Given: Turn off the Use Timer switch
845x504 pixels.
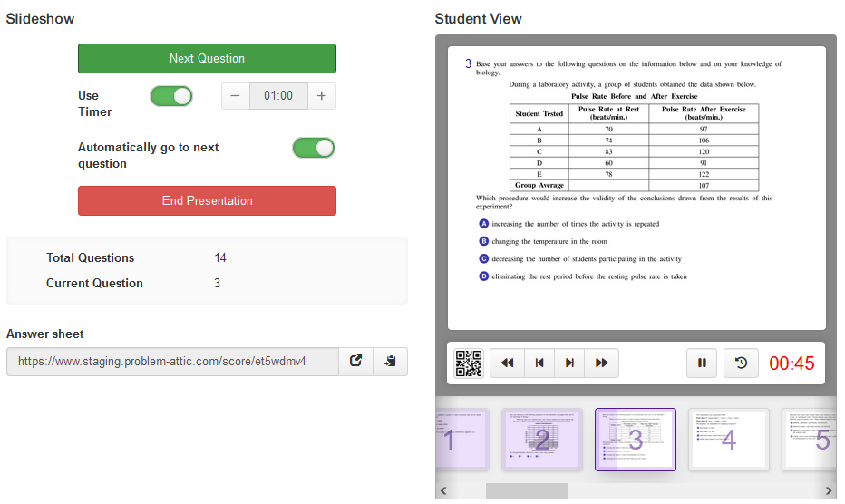Looking at the screenshot, I should coord(171,96).
